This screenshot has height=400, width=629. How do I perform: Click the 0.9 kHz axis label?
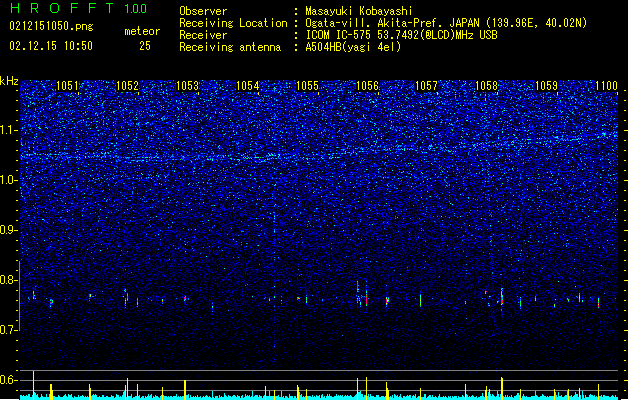click(9, 230)
